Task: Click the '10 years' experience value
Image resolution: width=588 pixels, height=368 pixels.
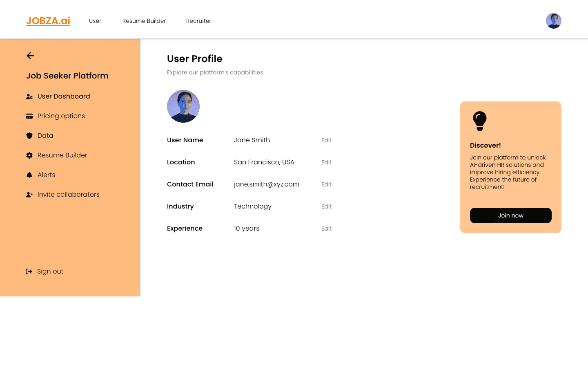Action: pos(247,229)
